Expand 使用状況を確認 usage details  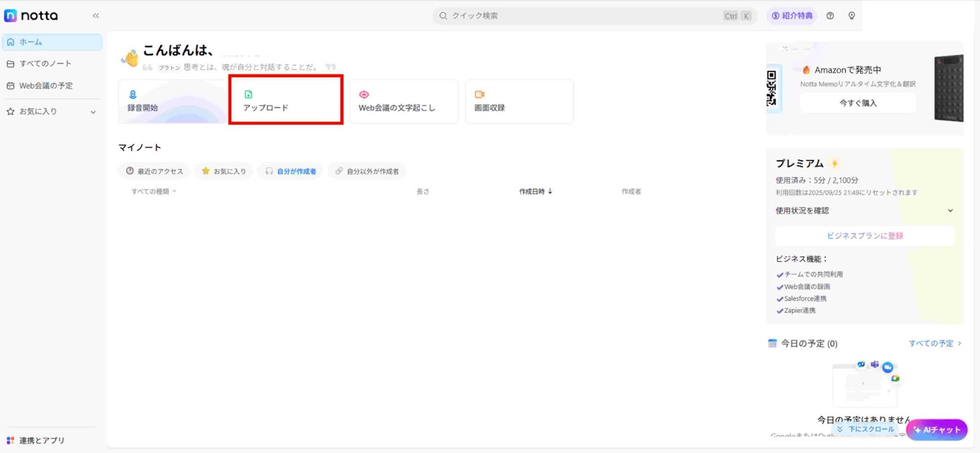coord(950,211)
